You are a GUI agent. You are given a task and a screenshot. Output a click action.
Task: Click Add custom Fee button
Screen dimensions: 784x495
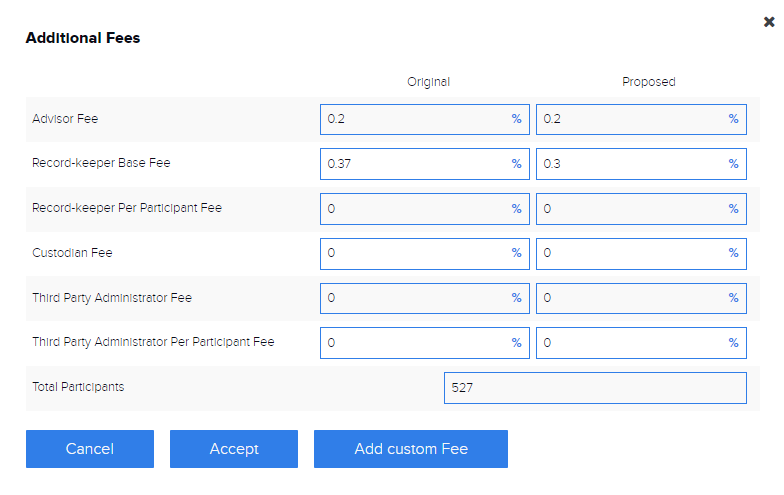411,449
